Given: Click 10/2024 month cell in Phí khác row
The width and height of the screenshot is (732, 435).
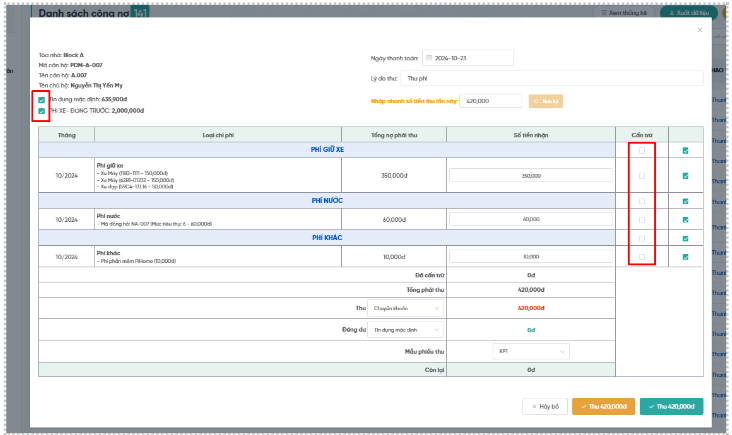Looking at the screenshot, I should click(67, 257).
